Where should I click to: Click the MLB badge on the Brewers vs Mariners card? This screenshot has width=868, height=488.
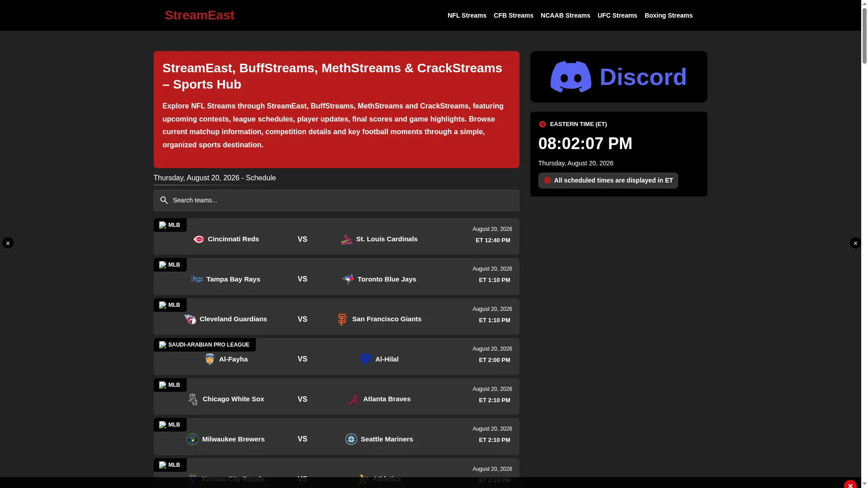[170, 425]
